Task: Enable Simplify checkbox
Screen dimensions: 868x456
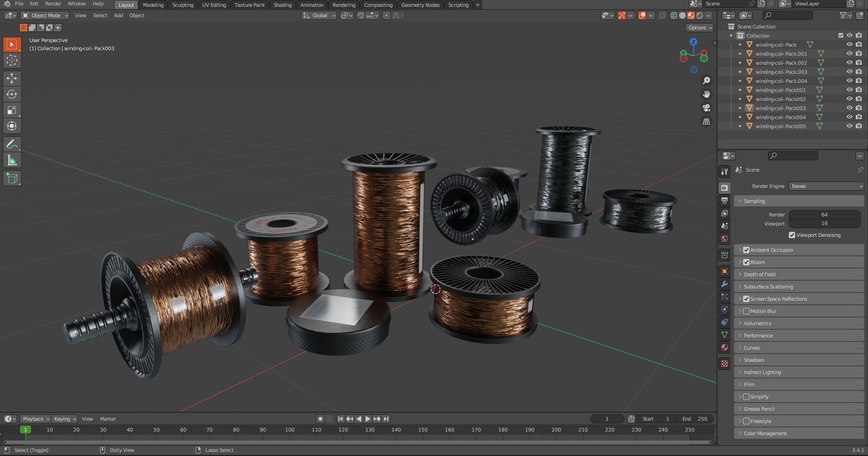Action: click(x=746, y=397)
